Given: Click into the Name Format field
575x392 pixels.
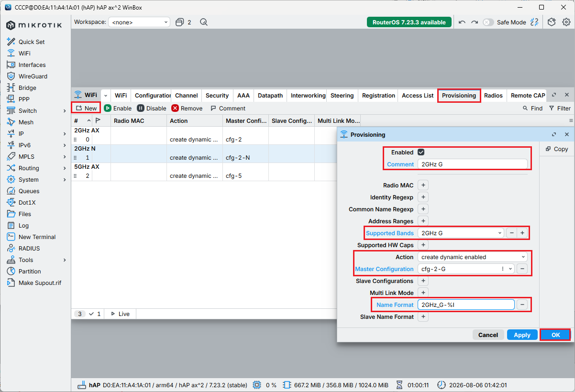Looking at the screenshot, I should 466,305.
